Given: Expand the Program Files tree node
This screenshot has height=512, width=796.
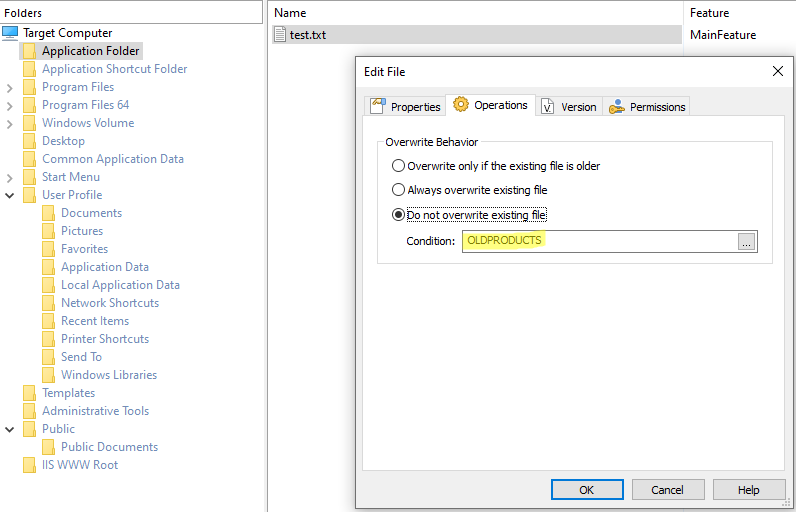Looking at the screenshot, I should 10,88.
